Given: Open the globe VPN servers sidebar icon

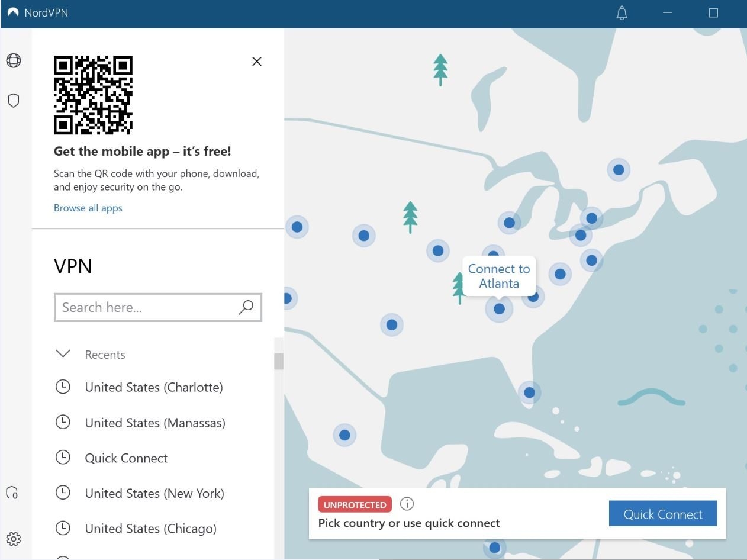Looking at the screenshot, I should point(14,60).
